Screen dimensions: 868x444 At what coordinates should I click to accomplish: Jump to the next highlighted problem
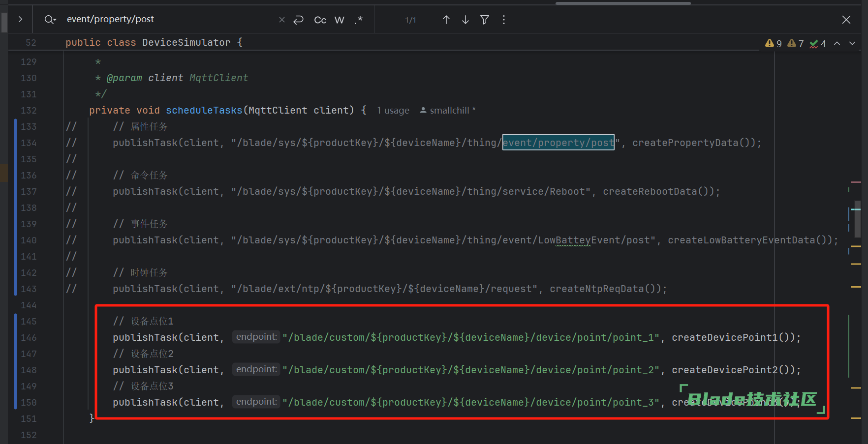852,43
